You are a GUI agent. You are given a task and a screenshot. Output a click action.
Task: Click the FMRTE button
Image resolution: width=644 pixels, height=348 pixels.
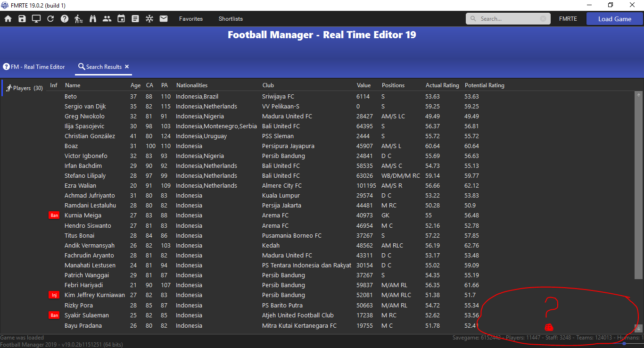coord(568,19)
